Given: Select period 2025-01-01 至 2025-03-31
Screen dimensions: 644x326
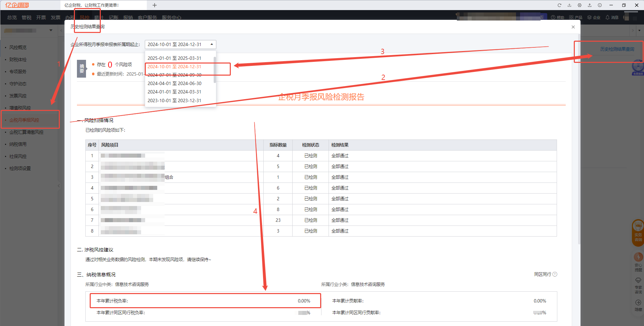Looking at the screenshot, I should click(x=174, y=58).
